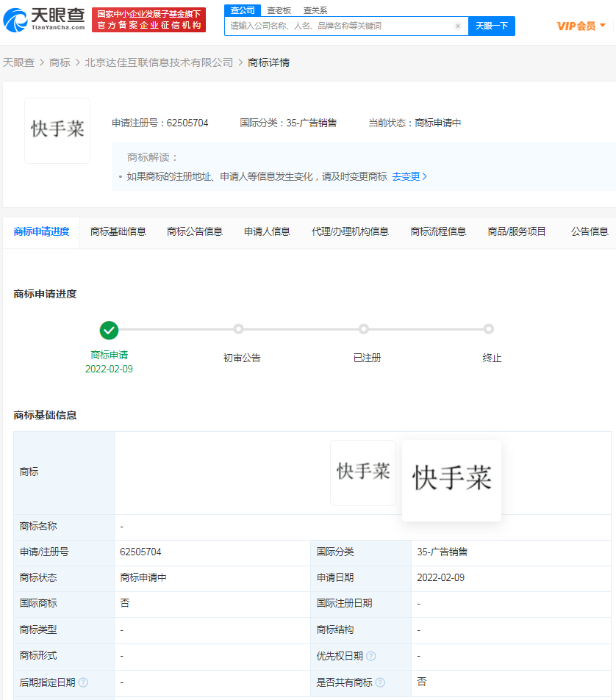This screenshot has width=616, height=700.
Task: Click the search keyword input field
Action: click(x=338, y=25)
